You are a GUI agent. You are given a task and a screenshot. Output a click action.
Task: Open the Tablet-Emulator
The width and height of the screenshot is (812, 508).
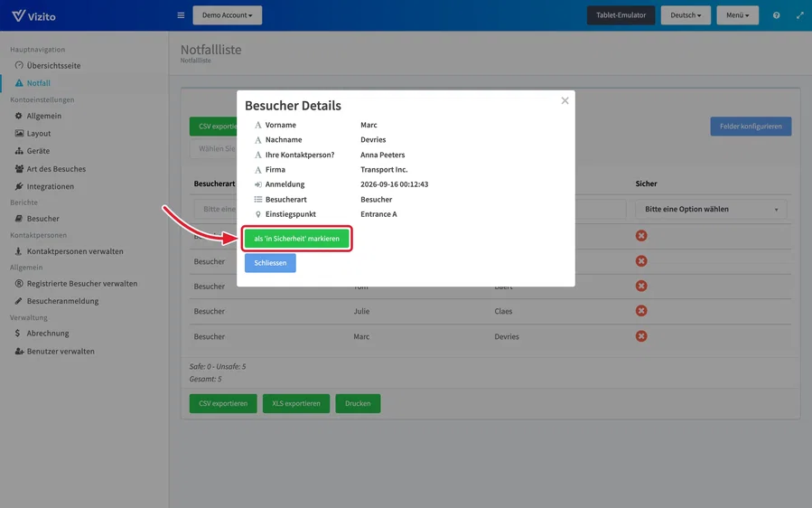(621, 15)
